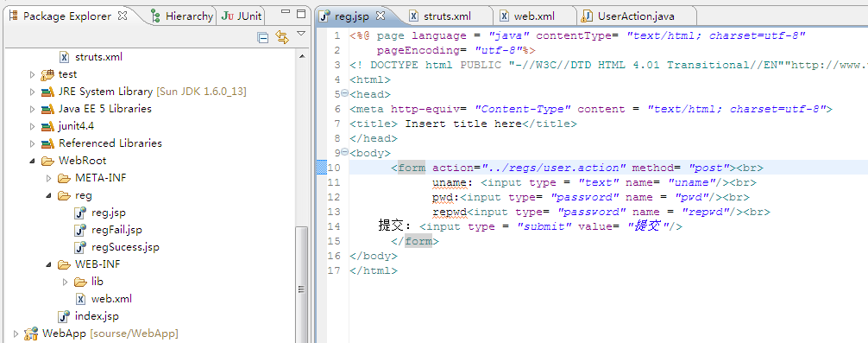Select the reg.jsp editor tab
Viewport: 868px width, 343px height.
click(x=352, y=16)
